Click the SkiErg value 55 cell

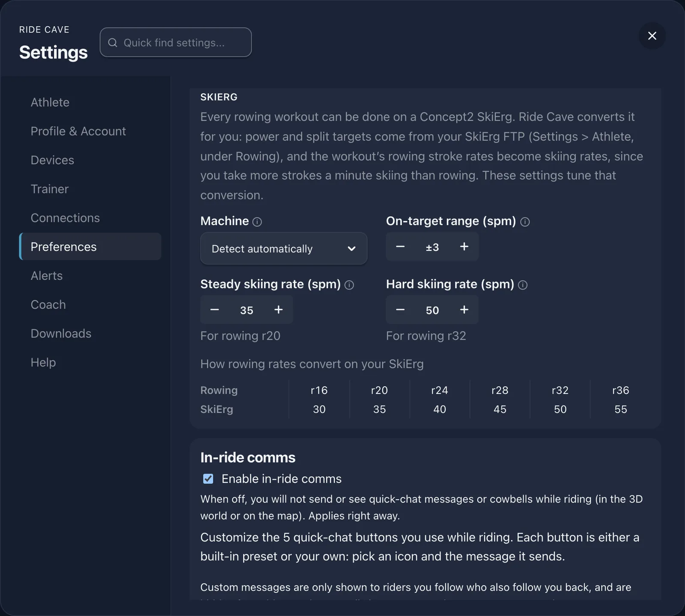(x=621, y=409)
